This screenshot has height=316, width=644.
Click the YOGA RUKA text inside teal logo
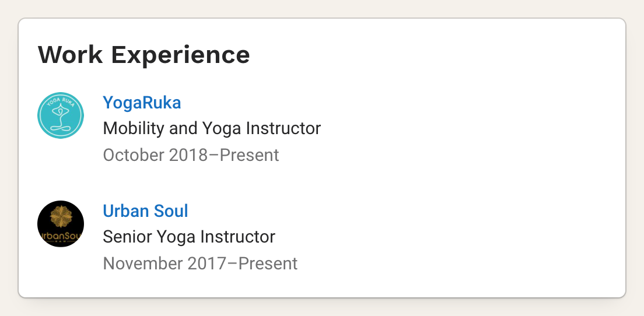(61, 102)
